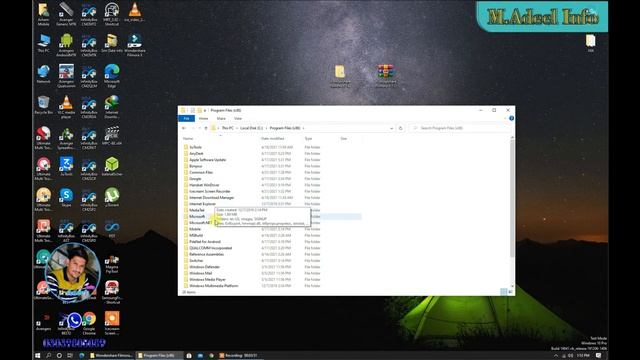640x360 pixels.
Task: Open the VLC media player desktop shortcut
Action: coord(66,107)
